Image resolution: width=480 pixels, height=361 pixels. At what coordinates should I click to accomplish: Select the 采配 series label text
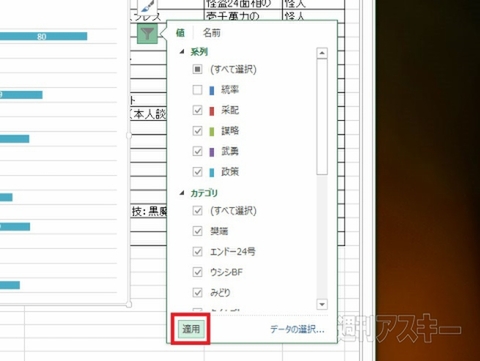pos(230,110)
